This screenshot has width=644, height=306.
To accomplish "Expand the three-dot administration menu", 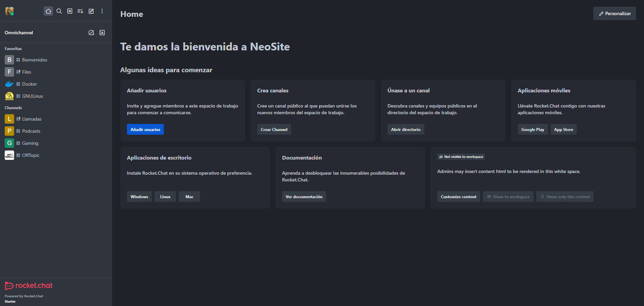I will tap(102, 11).
